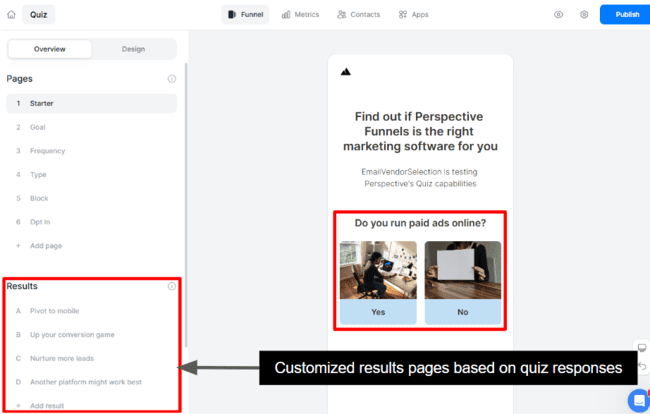Open the chat support bubble
The image size is (650, 414).
click(639, 401)
